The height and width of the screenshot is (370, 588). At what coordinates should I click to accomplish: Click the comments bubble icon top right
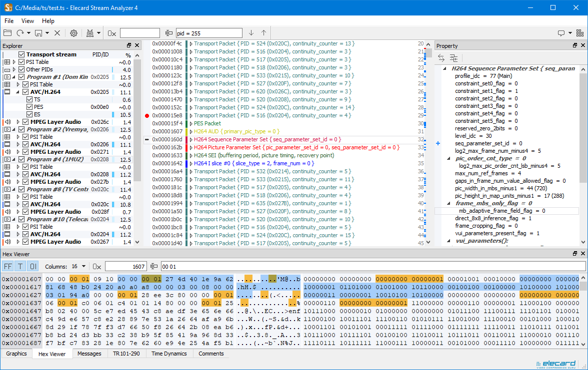tap(561, 32)
